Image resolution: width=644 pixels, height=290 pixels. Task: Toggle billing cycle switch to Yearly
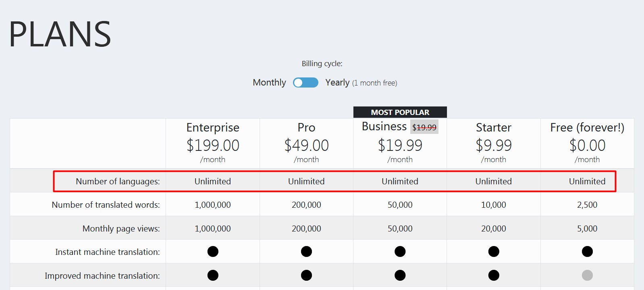point(305,83)
